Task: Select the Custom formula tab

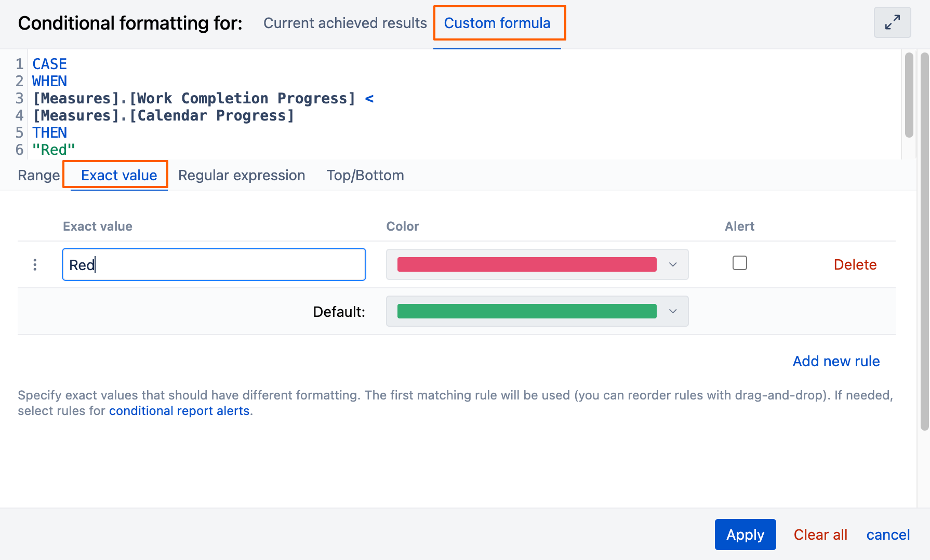Action: [497, 23]
